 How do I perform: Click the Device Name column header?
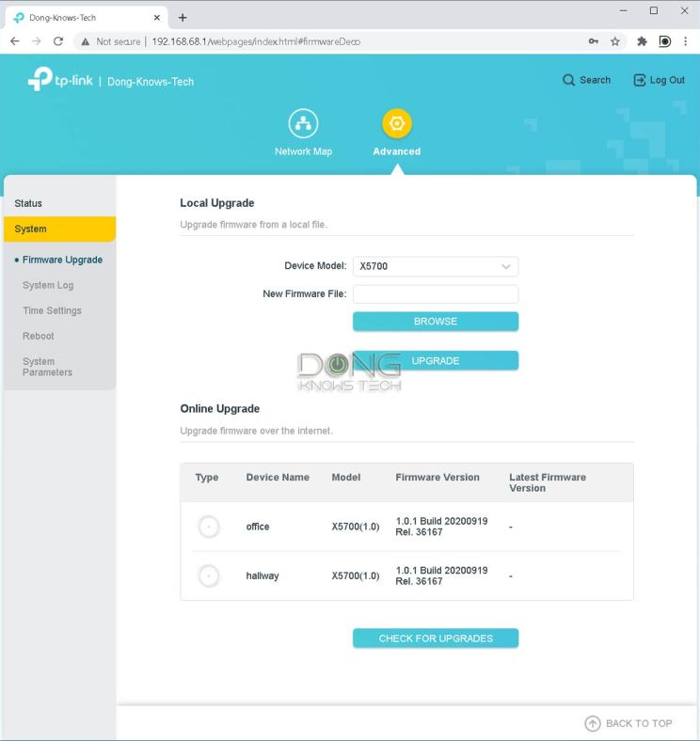(278, 478)
